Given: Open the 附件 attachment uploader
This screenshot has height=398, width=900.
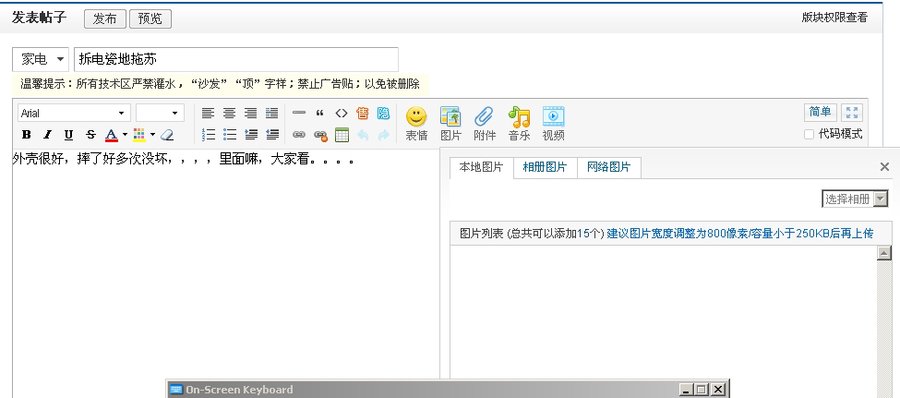Looking at the screenshot, I should pyautogui.click(x=484, y=124).
